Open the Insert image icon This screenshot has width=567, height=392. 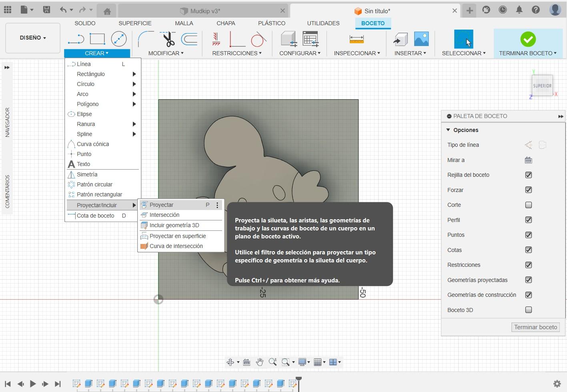tap(421, 39)
